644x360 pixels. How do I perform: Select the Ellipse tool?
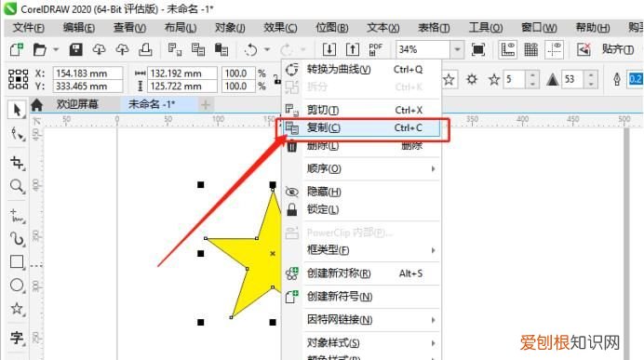pos(18,285)
